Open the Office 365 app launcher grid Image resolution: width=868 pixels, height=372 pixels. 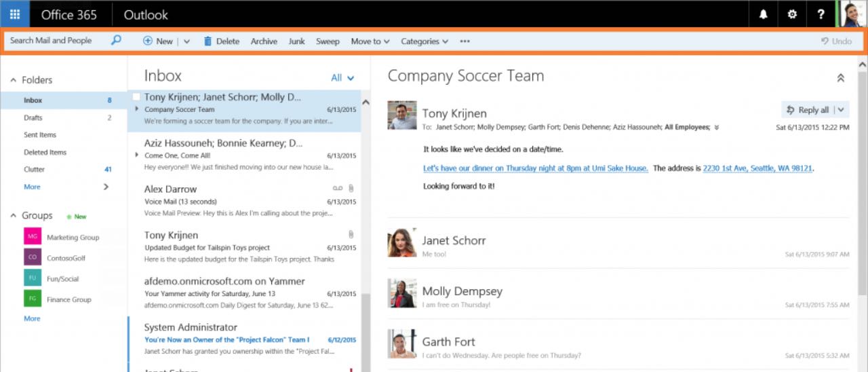pyautogui.click(x=14, y=14)
